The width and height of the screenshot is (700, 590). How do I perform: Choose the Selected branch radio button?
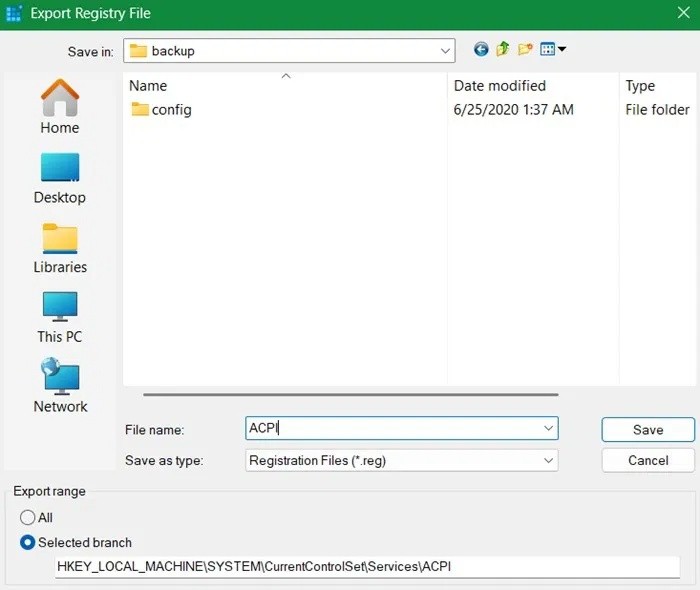[x=28, y=543]
